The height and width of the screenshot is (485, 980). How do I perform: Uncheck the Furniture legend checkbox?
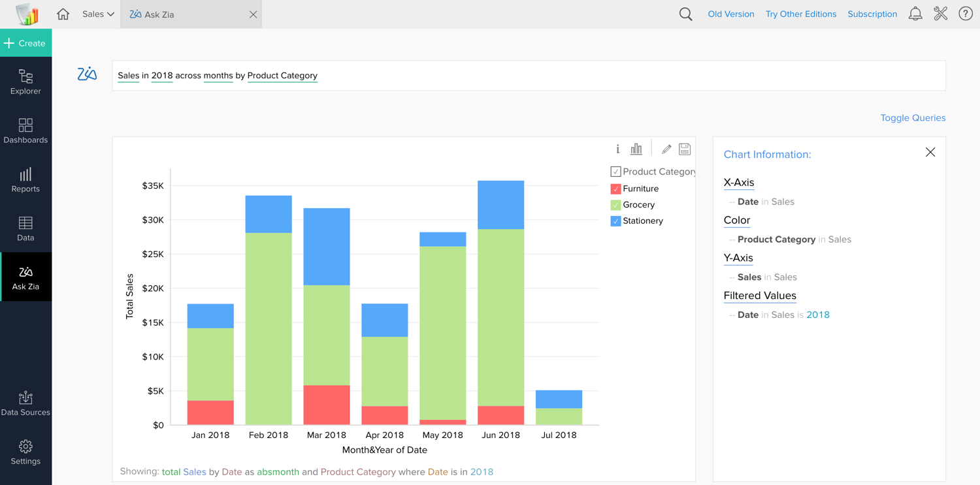coord(615,189)
